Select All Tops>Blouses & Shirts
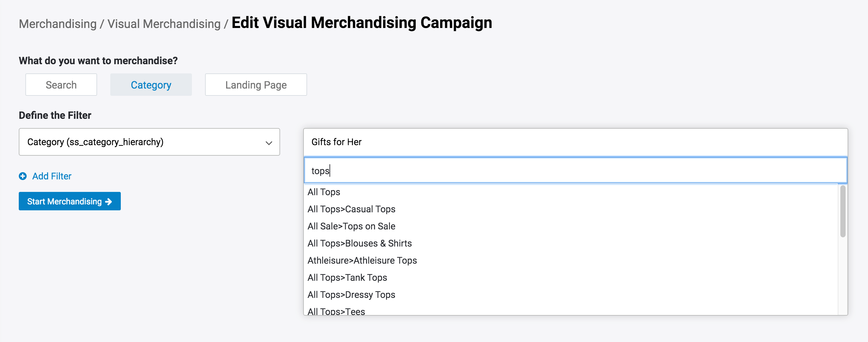 point(359,244)
